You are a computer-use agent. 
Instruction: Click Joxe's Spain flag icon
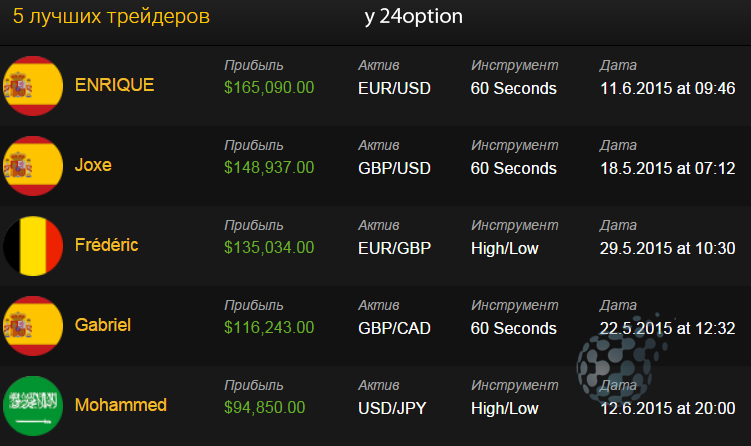(x=33, y=166)
